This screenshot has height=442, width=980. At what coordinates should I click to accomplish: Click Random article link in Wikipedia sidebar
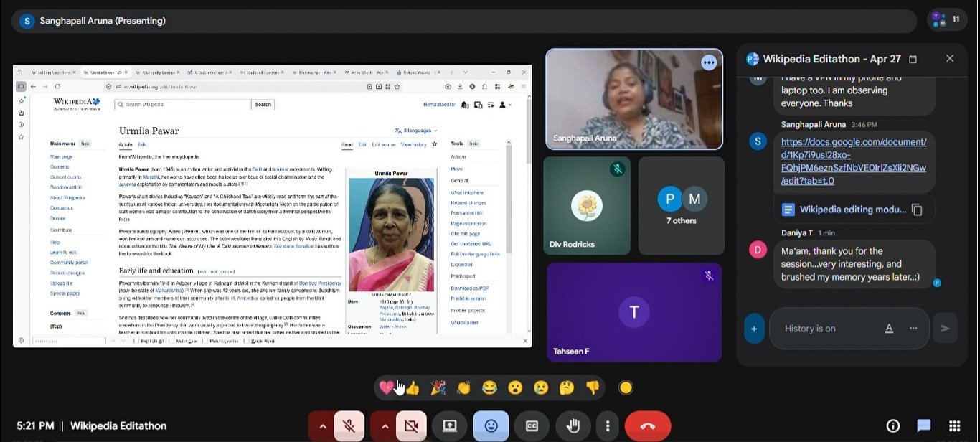tap(65, 187)
